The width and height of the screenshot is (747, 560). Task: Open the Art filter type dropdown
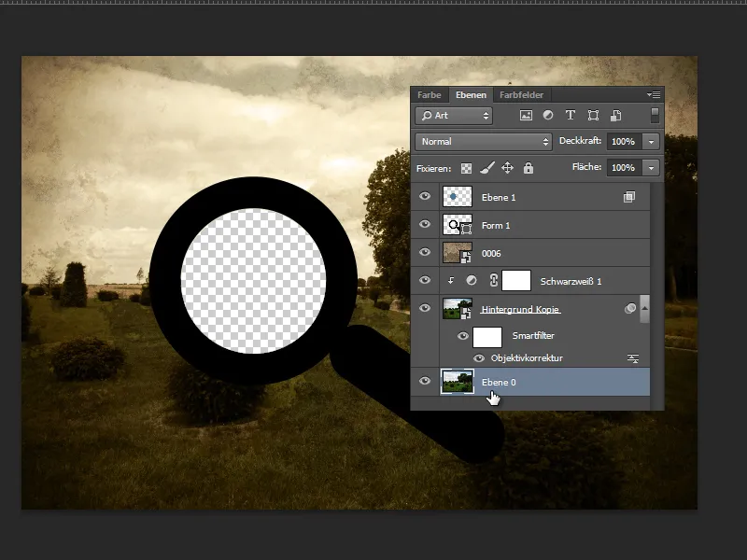click(454, 116)
